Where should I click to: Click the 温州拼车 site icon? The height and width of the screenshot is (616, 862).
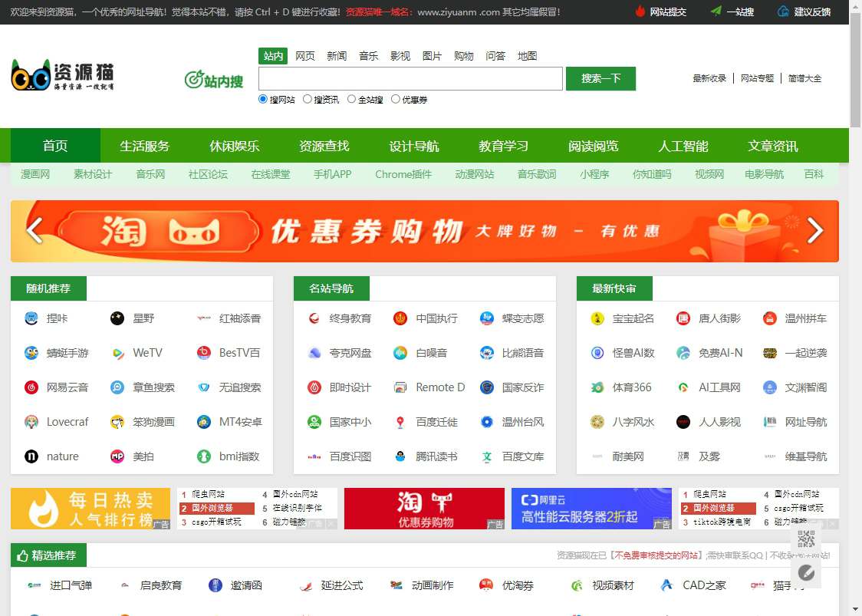[x=770, y=318]
